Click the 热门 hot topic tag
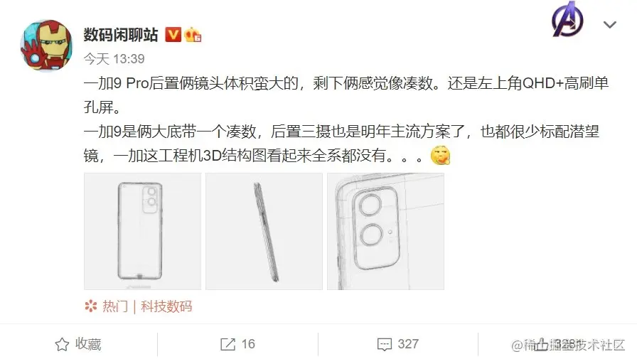637x364 pixels. pos(115,306)
